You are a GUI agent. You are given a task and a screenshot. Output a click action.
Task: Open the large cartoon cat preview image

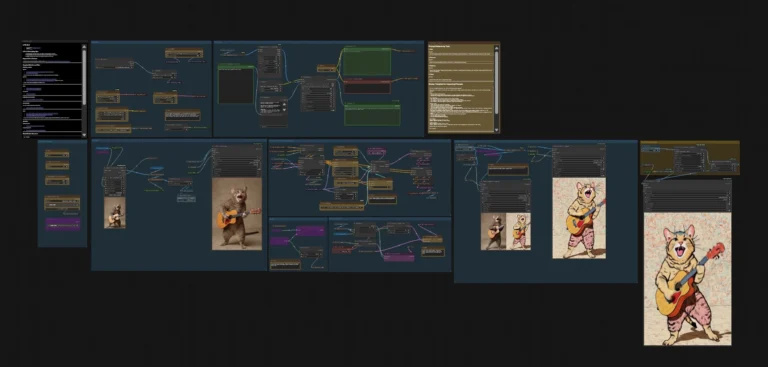[x=687, y=279]
